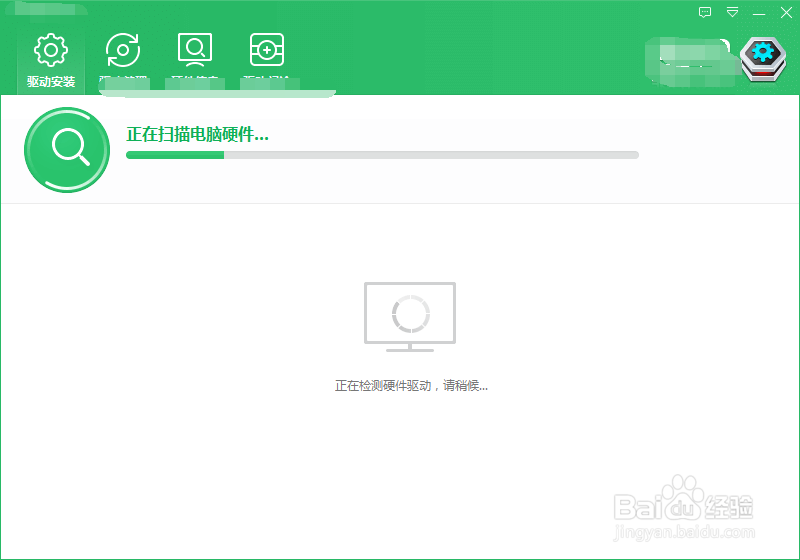This screenshot has width=800, height=560.
Task: Click the green magnifier scan circle
Action: (x=67, y=150)
